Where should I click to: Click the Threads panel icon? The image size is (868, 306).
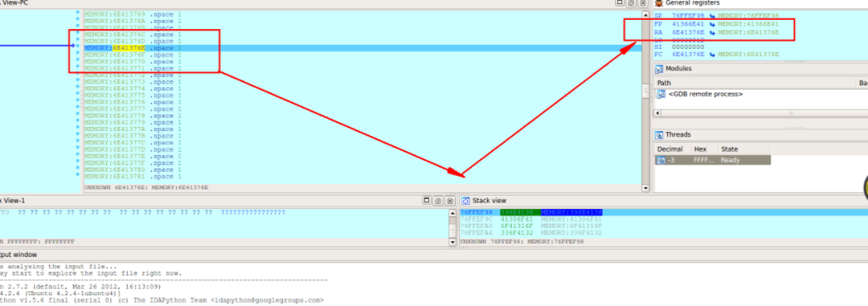click(659, 135)
